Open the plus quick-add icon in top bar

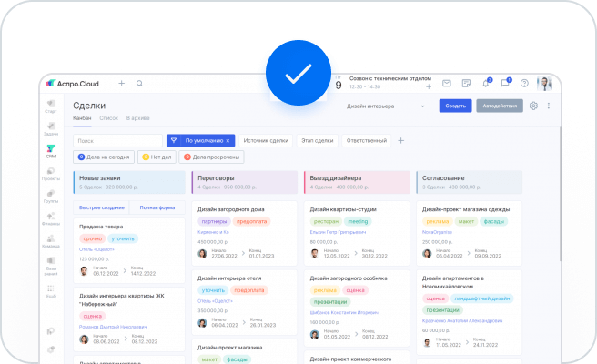point(121,83)
